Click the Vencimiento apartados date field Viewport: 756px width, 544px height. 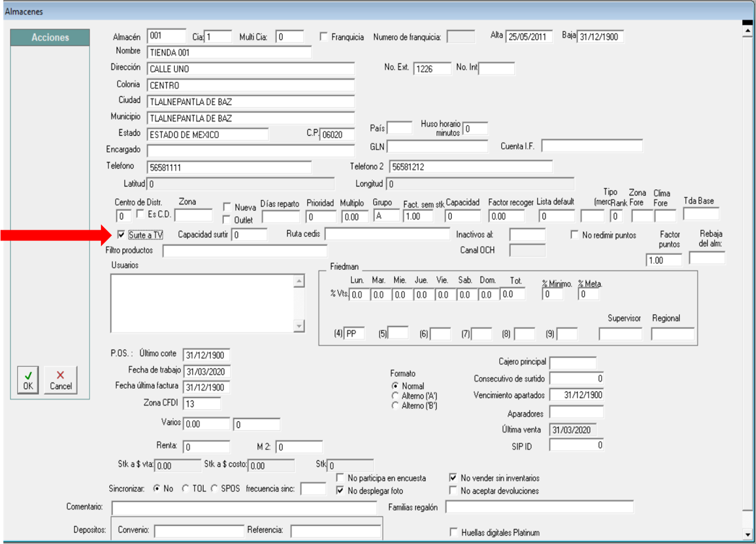pos(577,395)
